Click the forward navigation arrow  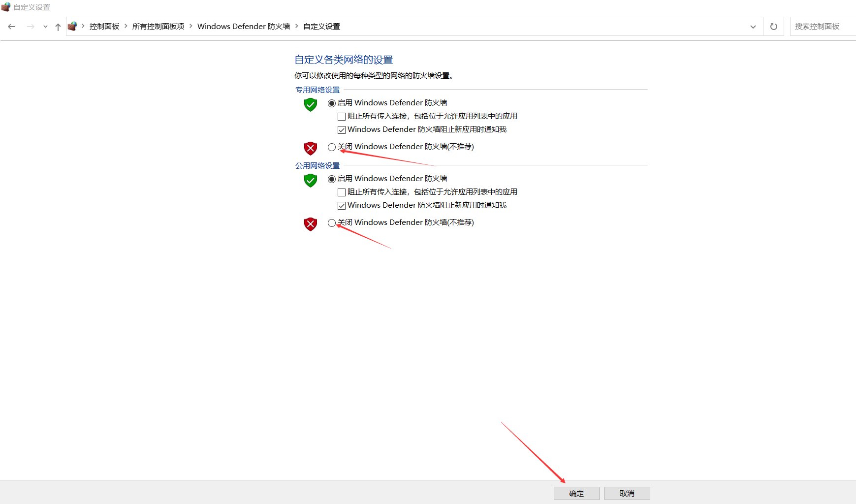31,27
